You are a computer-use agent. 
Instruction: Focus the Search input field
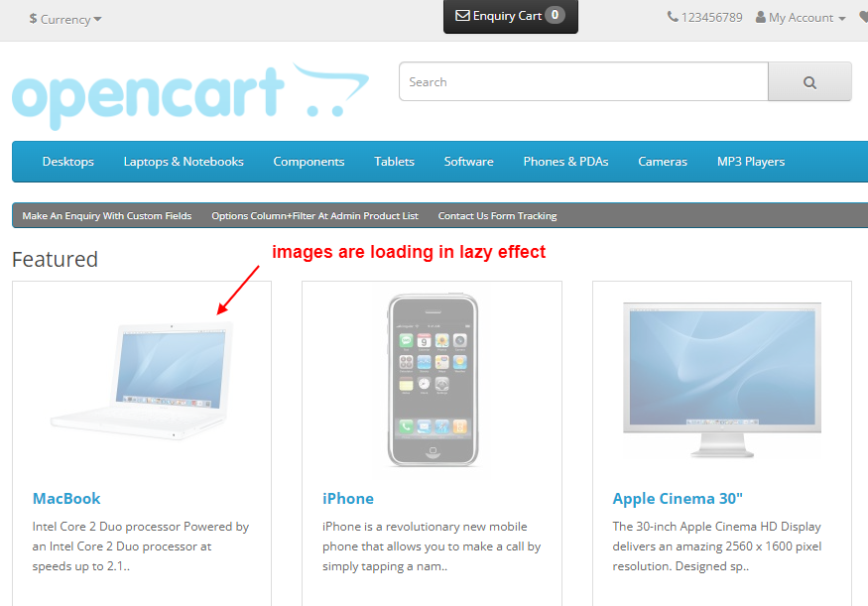point(583,81)
